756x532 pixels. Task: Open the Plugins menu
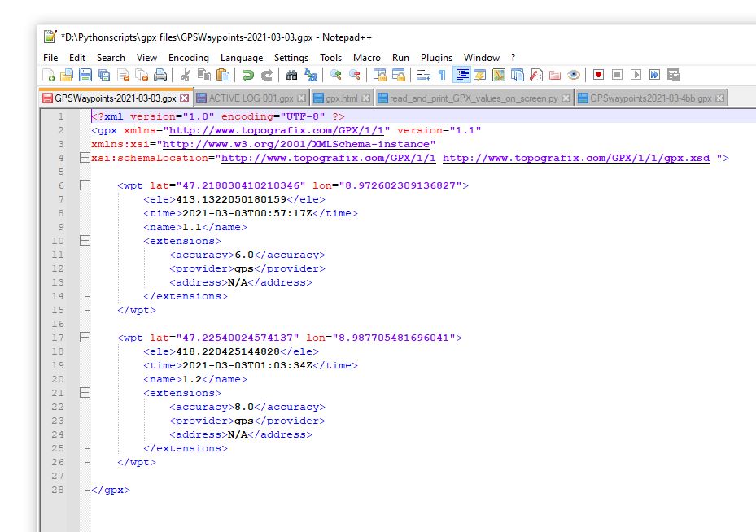click(436, 58)
